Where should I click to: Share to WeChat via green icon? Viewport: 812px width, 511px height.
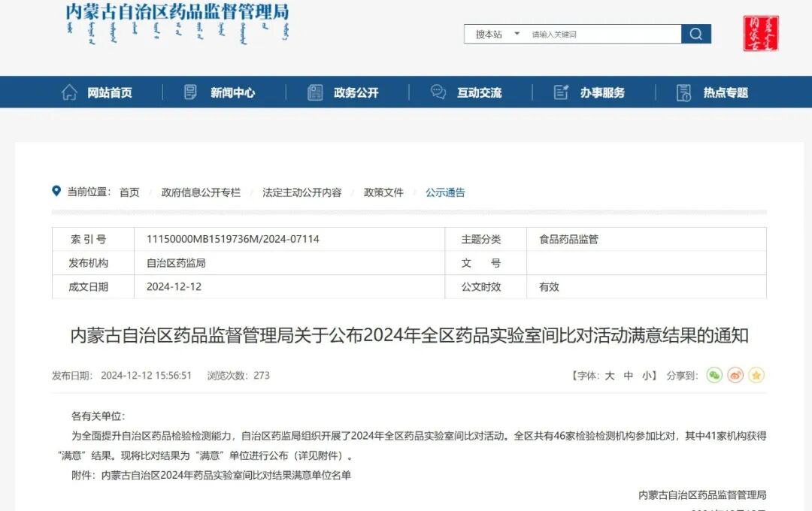click(x=714, y=375)
